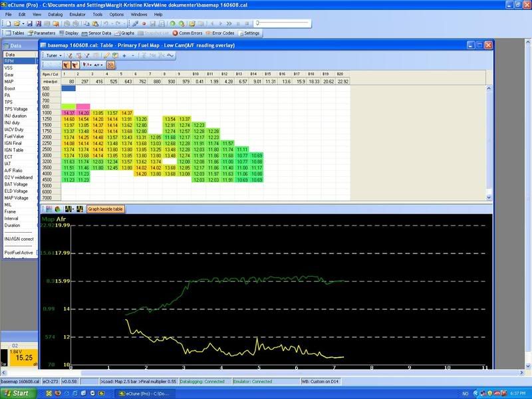Open the Parameters window
The height and width of the screenshot is (399, 532).
click(x=41, y=33)
